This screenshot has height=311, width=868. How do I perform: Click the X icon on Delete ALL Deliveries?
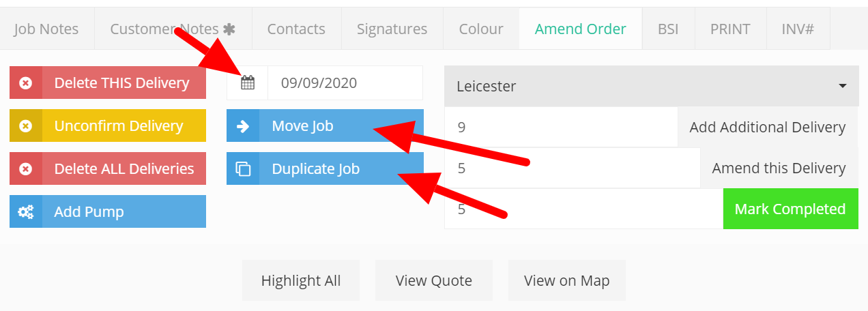point(26,168)
